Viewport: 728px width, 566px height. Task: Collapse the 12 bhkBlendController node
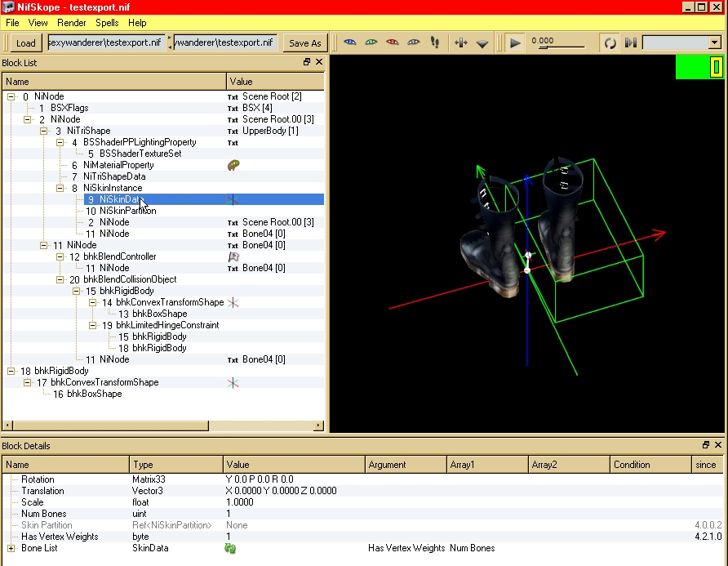tap(60, 256)
